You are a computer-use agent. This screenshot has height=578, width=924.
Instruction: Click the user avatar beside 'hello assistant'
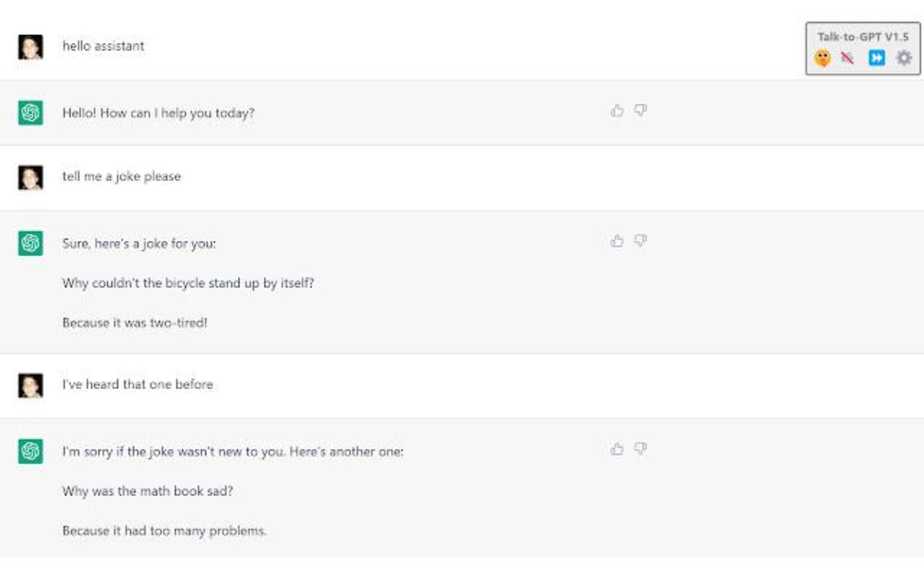pos(30,46)
